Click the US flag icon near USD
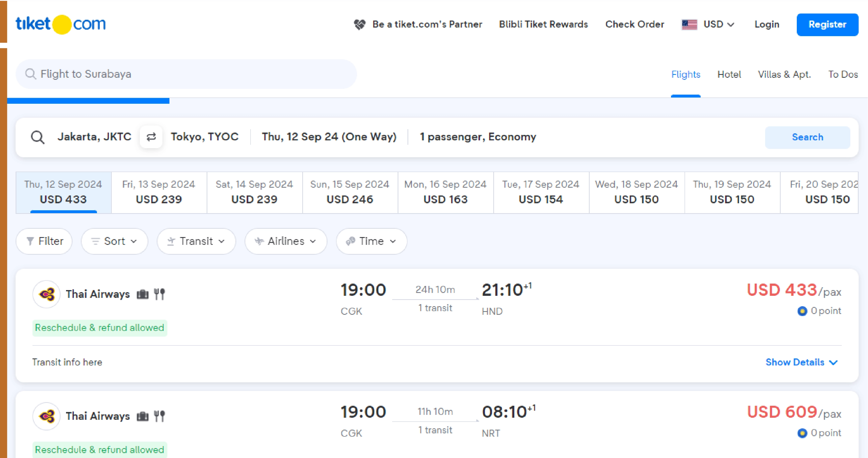The height and width of the screenshot is (458, 868). (x=689, y=24)
